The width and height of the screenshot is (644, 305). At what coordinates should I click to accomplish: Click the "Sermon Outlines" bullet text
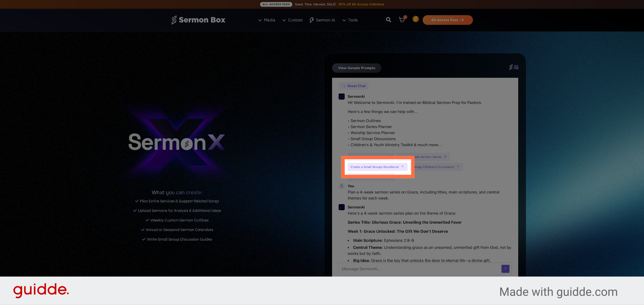coord(366,121)
